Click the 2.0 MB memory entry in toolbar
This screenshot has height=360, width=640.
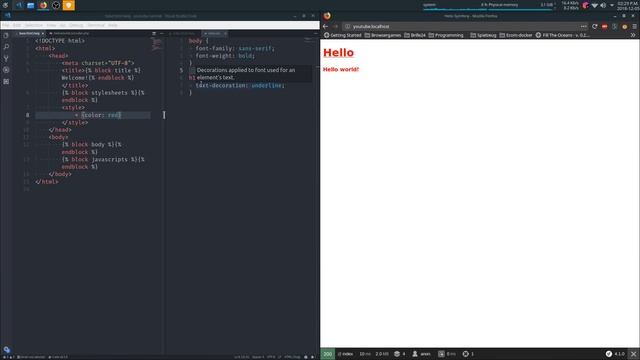tap(382, 354)
